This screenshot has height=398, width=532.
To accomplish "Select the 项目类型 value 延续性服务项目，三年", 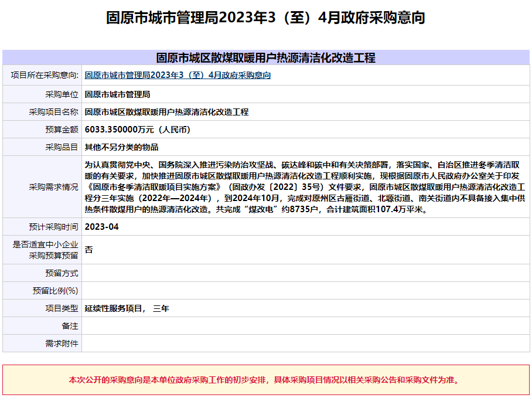I will tap(126, 307).
